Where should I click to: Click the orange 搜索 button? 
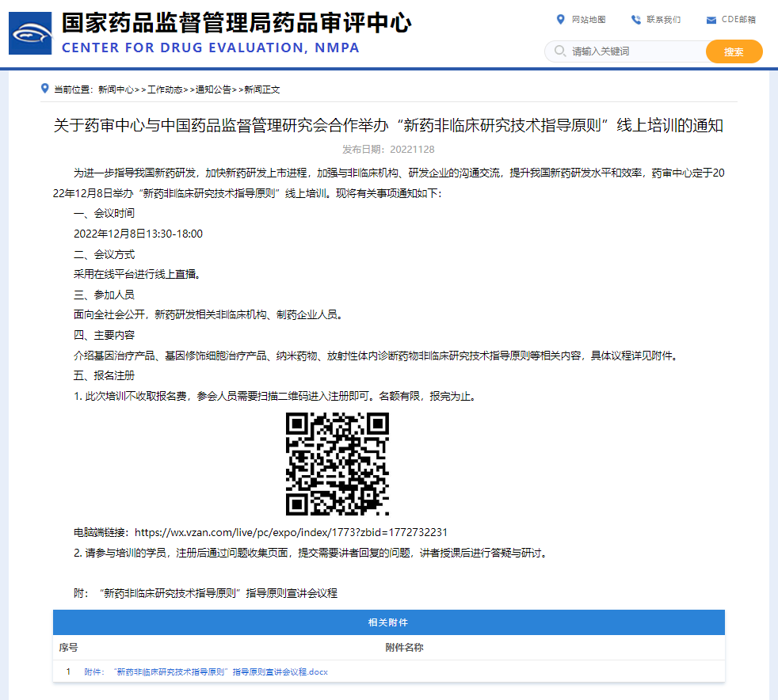coord(734,51)
